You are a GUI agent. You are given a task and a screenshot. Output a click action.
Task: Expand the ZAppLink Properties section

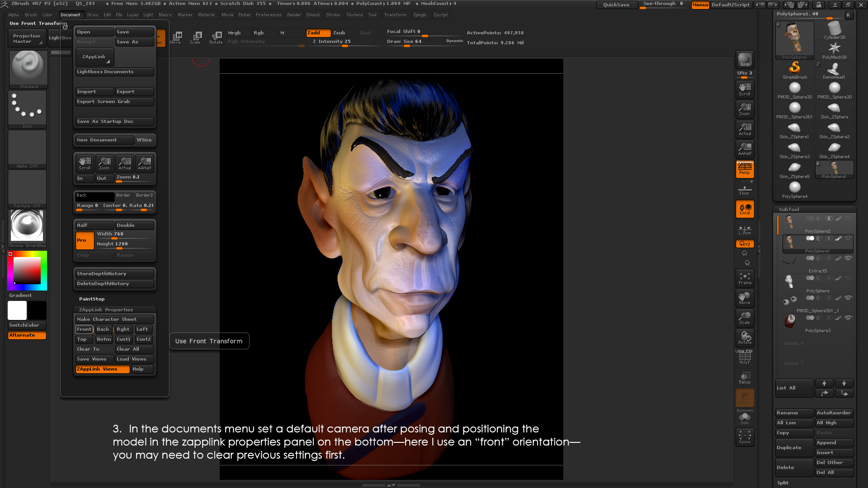pyautogui.click(x=106, y=310)
